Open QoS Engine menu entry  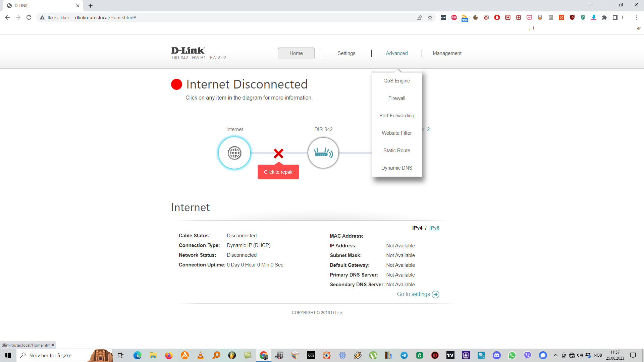click(397, 81)
